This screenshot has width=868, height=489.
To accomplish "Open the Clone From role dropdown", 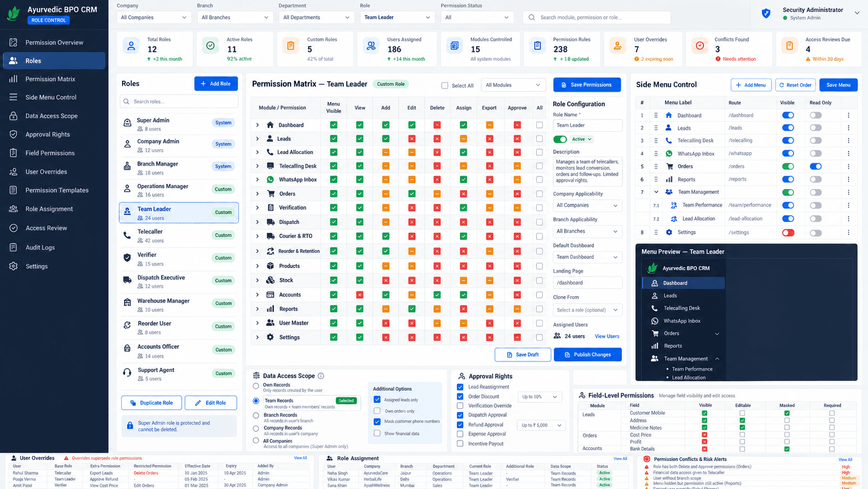I will point(587,310).
